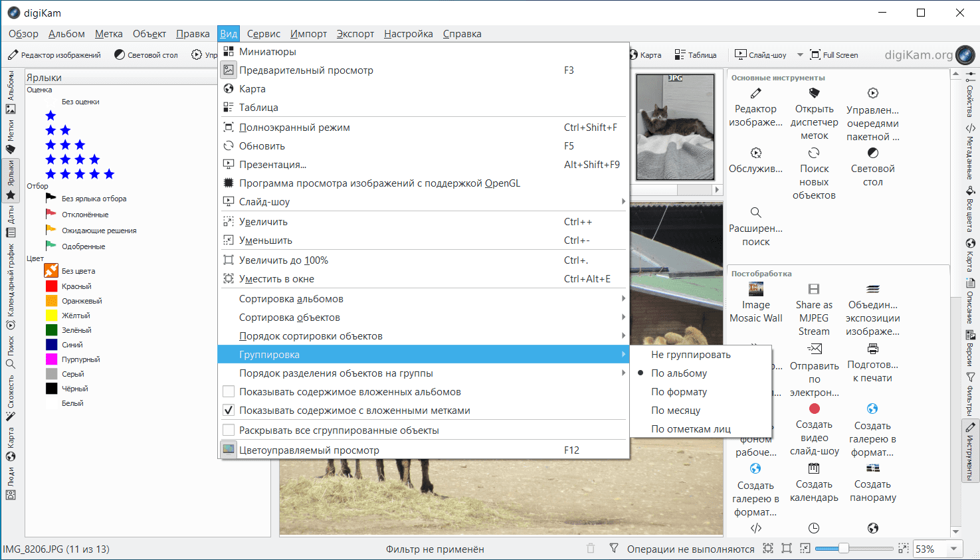
Task: Expand the Слайд-шоу submenu
Action: click(424, 202)
